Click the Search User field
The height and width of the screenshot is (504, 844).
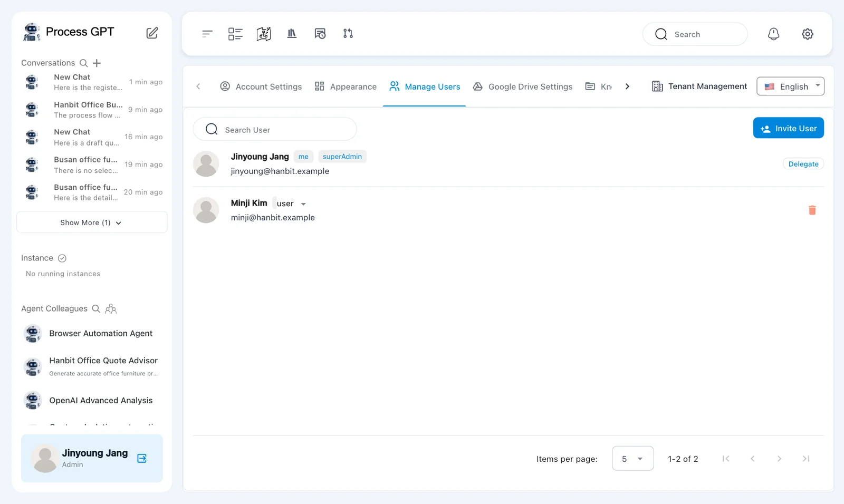point(275,129)
